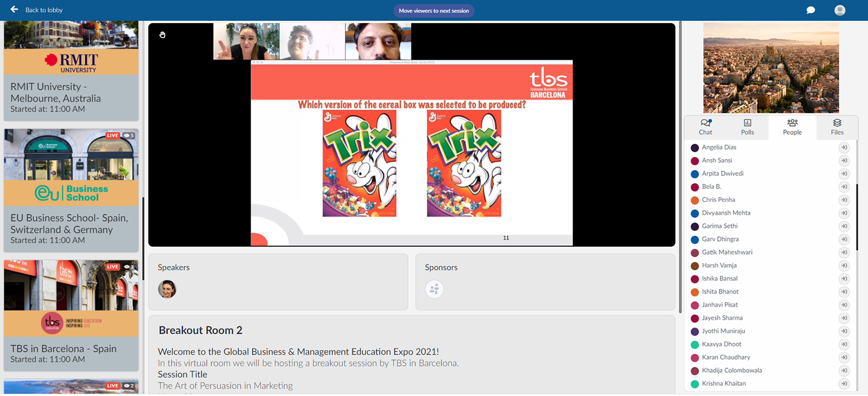This screenshot has width=868, height=396.
Task: Click the LIVE badge on the EU Business School card
Action: 112,136
